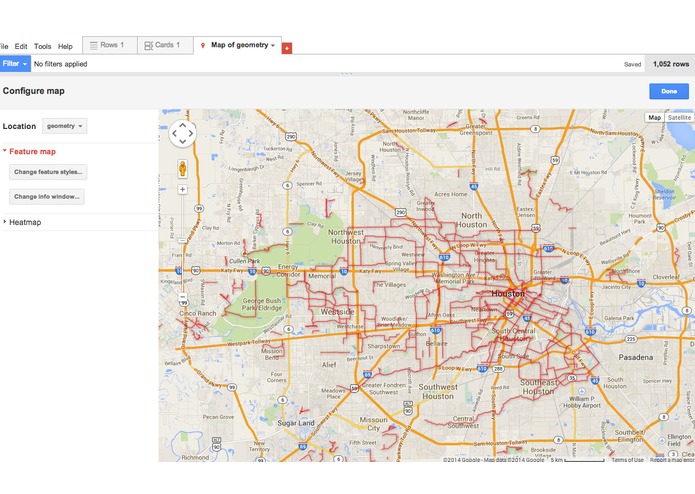
Task: Click the Bellaire label on the map
Action: coord(436,343)
